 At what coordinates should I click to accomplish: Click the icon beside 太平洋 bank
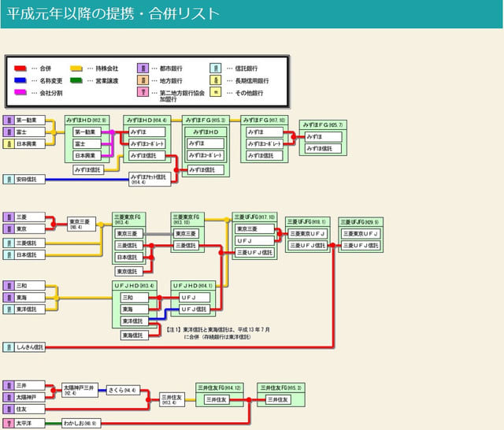pyautogui.click(x=9, y=423)
